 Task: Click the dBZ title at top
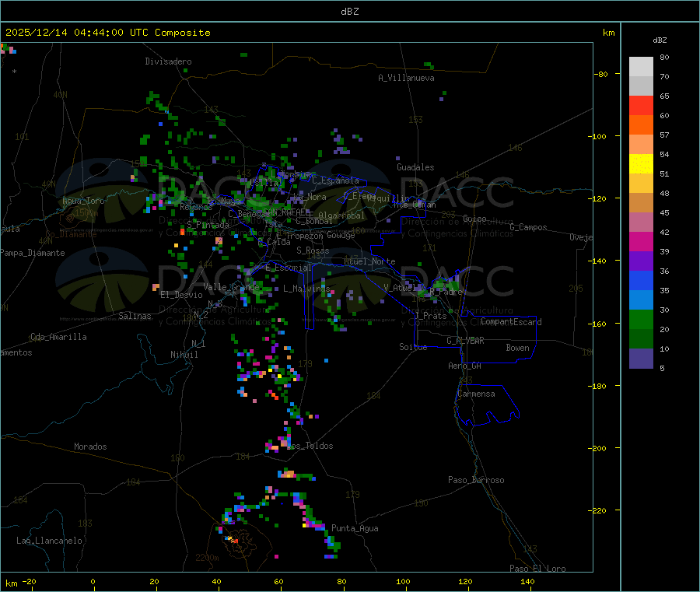tap(349, 11)
